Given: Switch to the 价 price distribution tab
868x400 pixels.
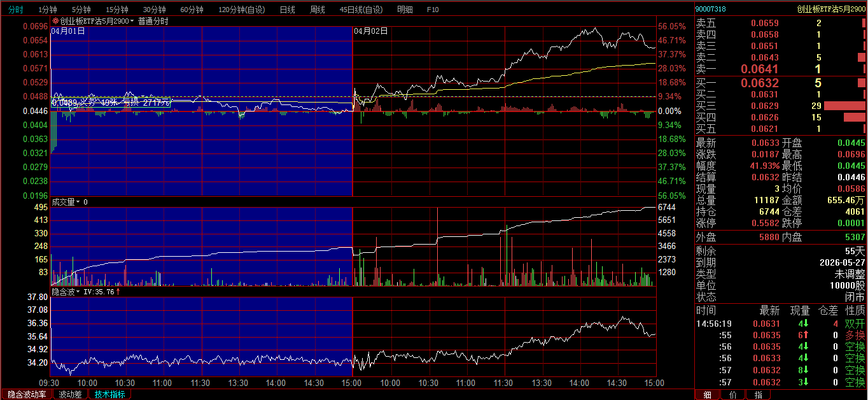Looking at the screenshot, I should [x=732, y=394].
